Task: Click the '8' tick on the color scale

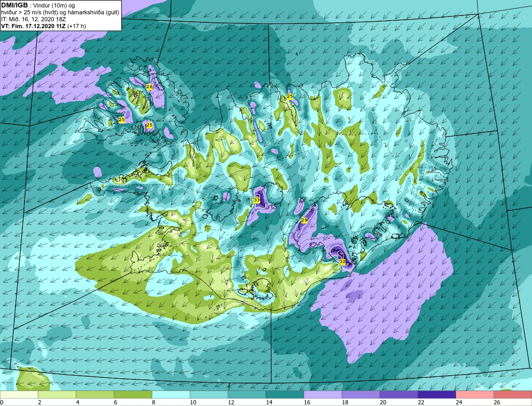Action: 154,402
